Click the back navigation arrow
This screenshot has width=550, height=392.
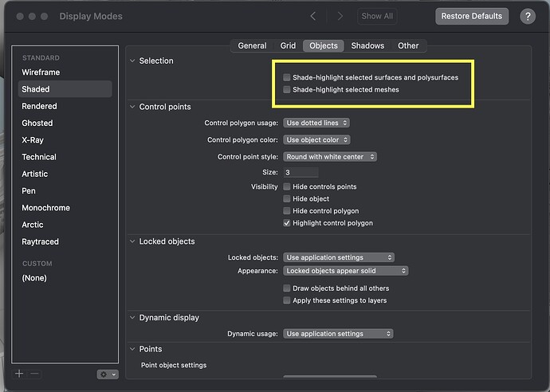313,16
